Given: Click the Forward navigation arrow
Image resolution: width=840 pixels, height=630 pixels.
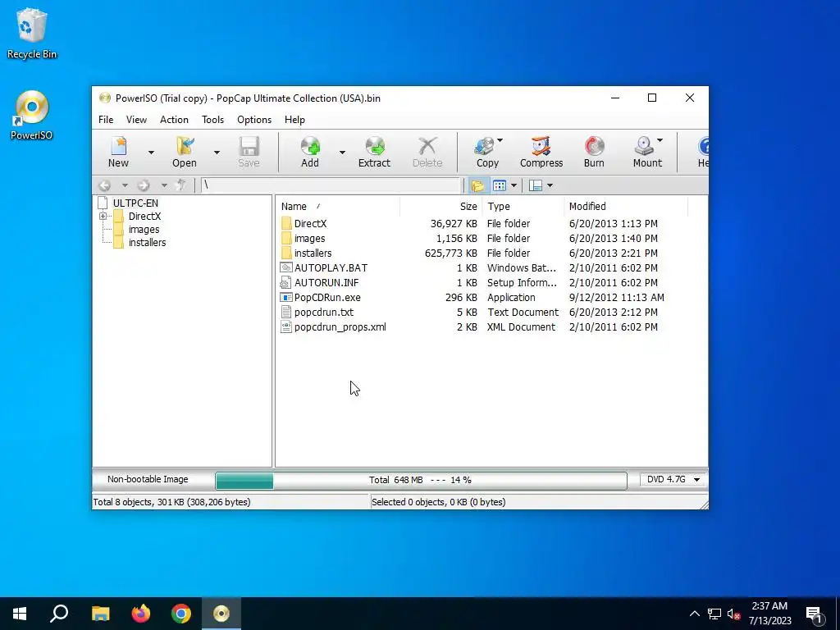Looking at the screenshot, I should tap(143, 185).
